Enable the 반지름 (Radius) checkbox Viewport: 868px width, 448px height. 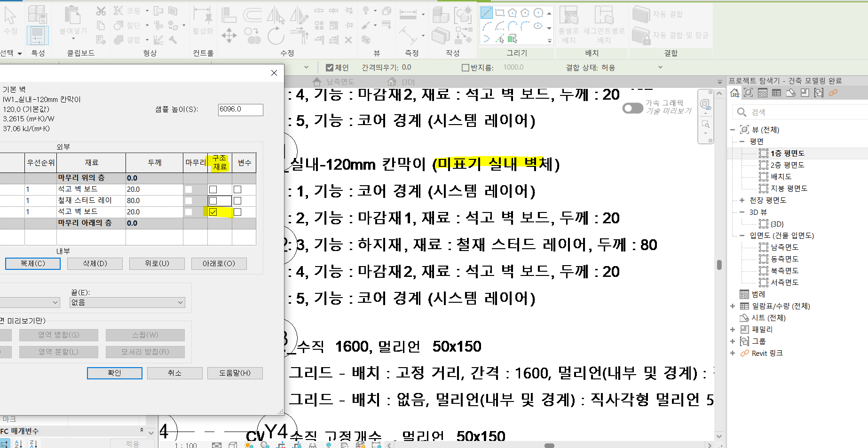pos(466,68)
